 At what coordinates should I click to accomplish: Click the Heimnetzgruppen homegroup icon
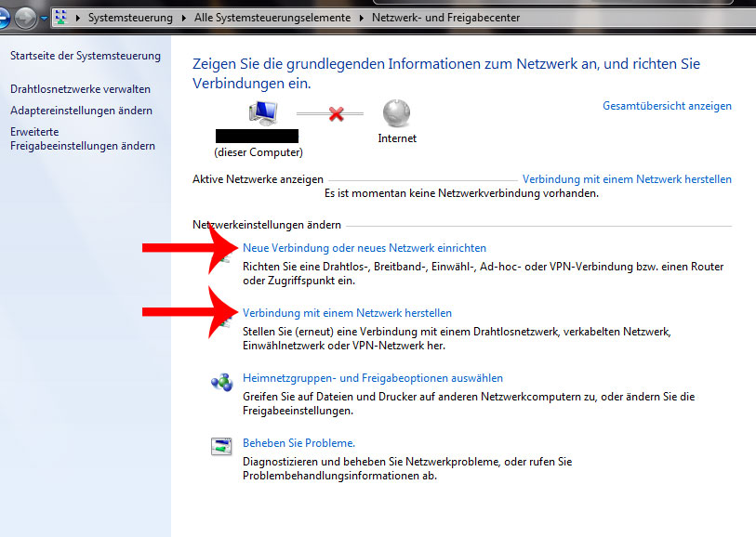pyautogui.click(x=220, y=382)
